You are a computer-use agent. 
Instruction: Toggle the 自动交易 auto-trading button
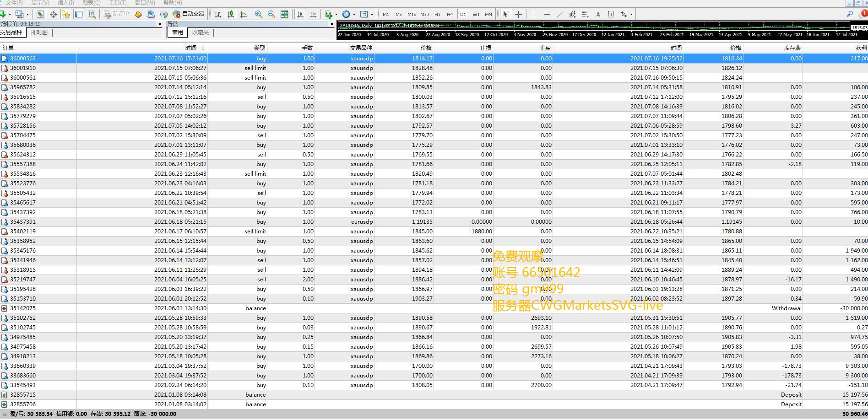point(188,14)
